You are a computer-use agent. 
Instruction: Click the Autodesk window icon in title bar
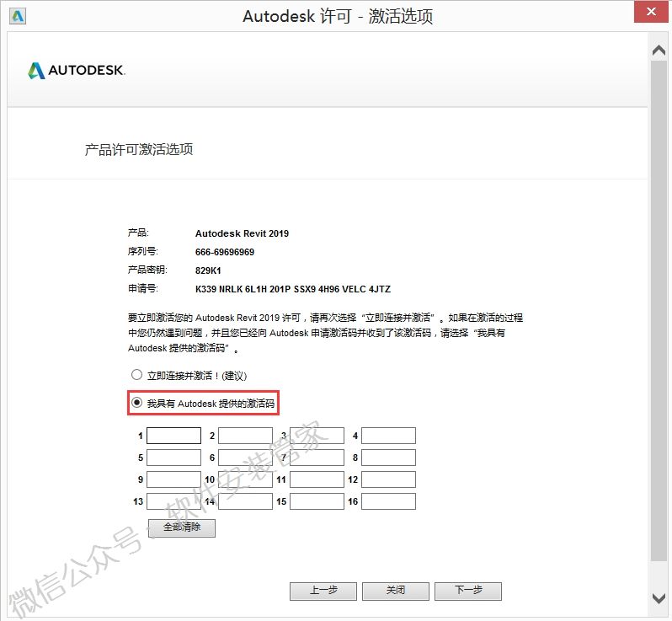[17, 17]
